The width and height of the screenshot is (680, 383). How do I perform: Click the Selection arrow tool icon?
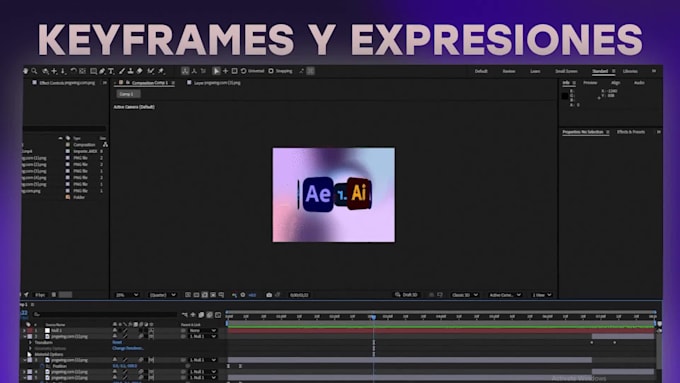[216, 71]
